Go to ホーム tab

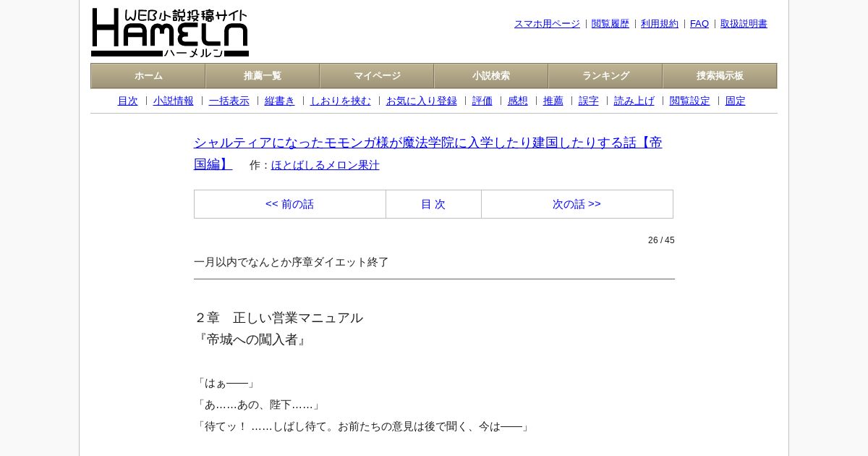tap(148, 76)
